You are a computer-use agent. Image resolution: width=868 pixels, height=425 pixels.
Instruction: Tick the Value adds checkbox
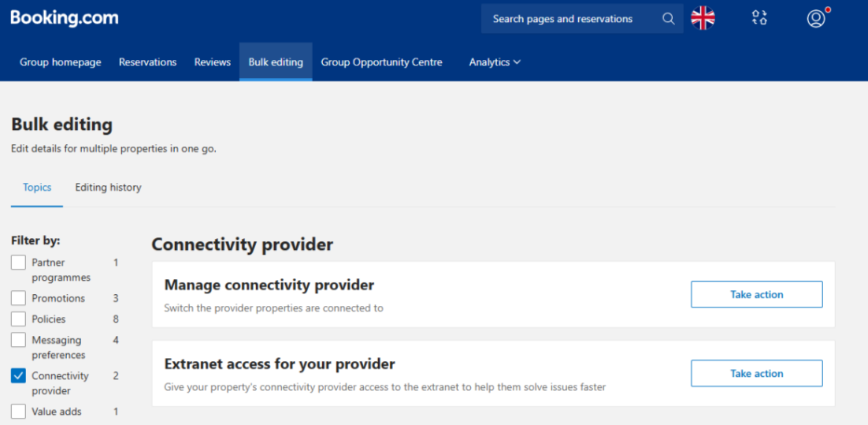(18, 412)
